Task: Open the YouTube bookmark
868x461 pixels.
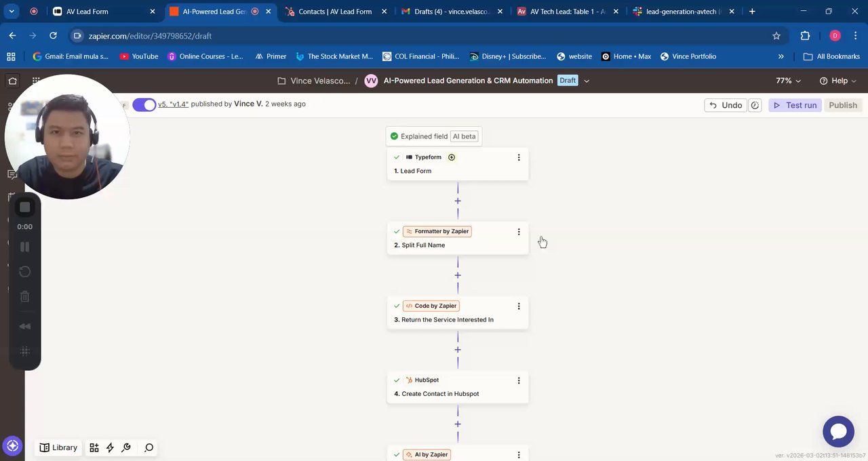Action: 138,56
